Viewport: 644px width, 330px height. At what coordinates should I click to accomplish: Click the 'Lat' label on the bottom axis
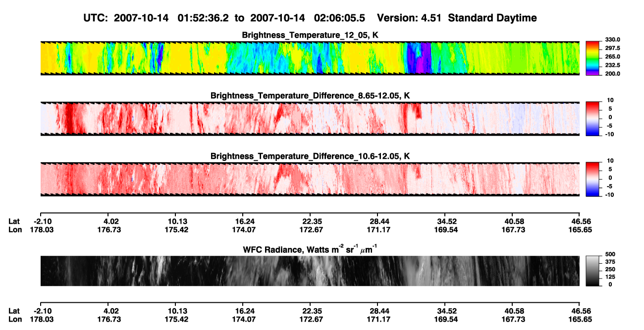pyautogui.click(x=14, y=311)
